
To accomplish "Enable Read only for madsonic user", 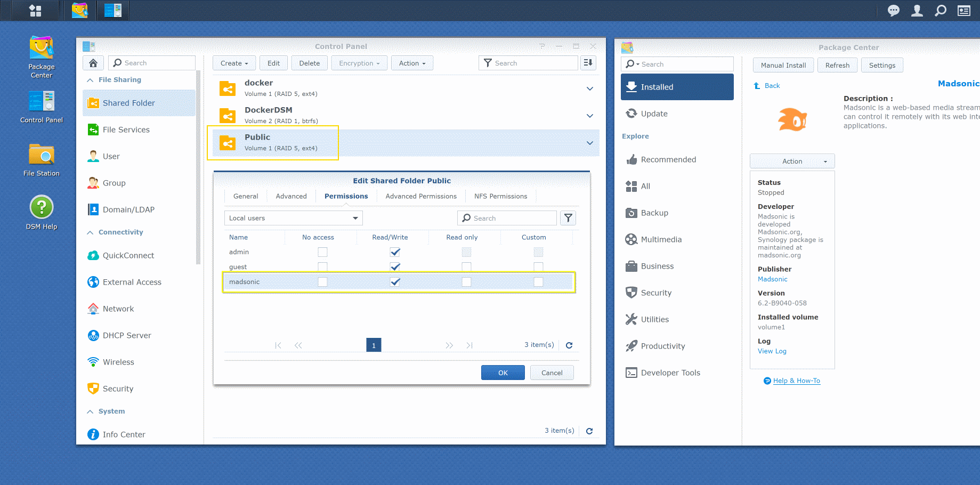I will (466, 282).
